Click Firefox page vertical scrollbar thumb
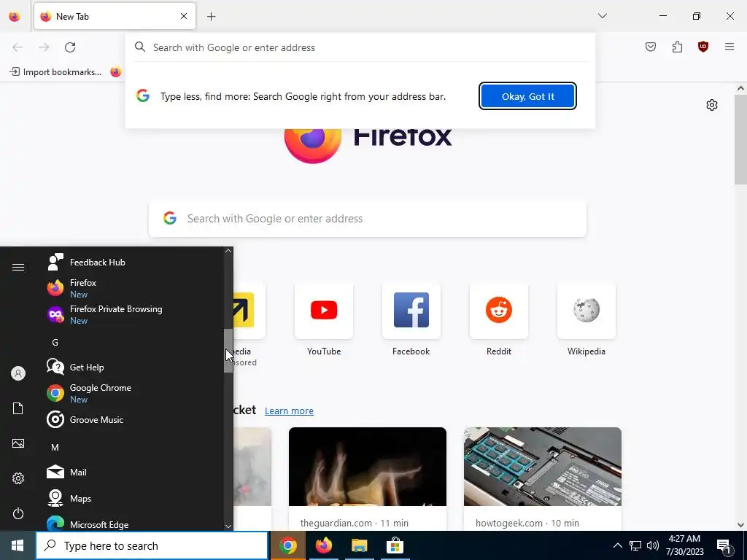The height and width of the screenshot is (560, 747). click(x=740, y=139)
